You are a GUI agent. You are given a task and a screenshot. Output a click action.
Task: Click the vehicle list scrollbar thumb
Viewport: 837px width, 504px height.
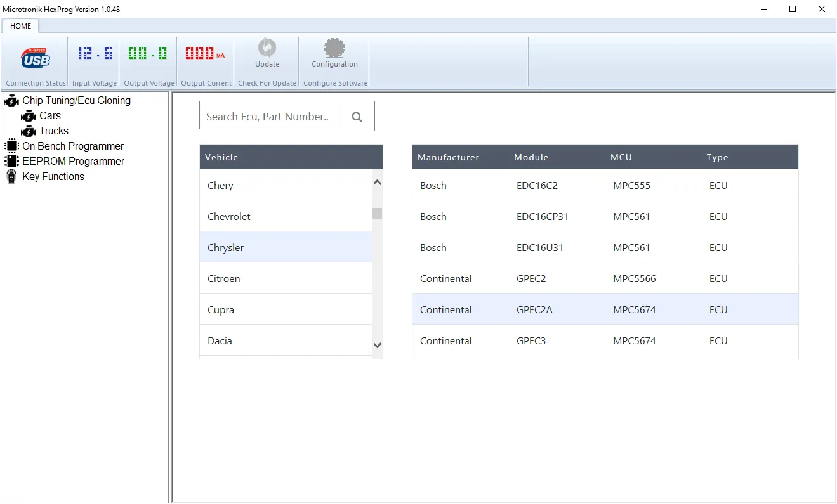378,213
